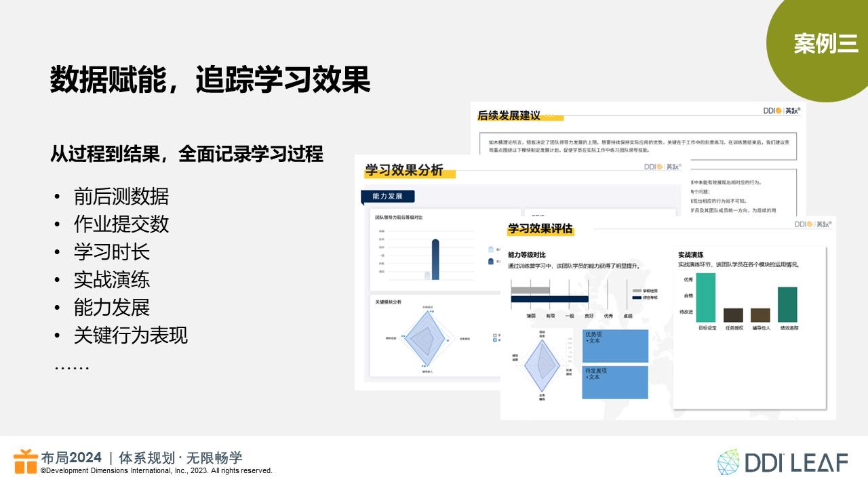Click the DDI LEAF logo in the footer
The height and width of the screenshot is (488, 868).
pos(783,462)
